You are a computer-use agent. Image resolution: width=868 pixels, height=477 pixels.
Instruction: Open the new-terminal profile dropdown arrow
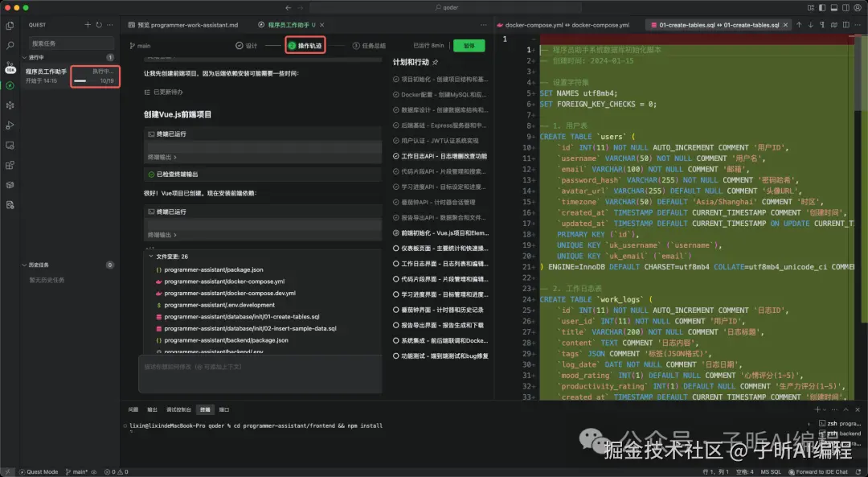tap(825, 409)
